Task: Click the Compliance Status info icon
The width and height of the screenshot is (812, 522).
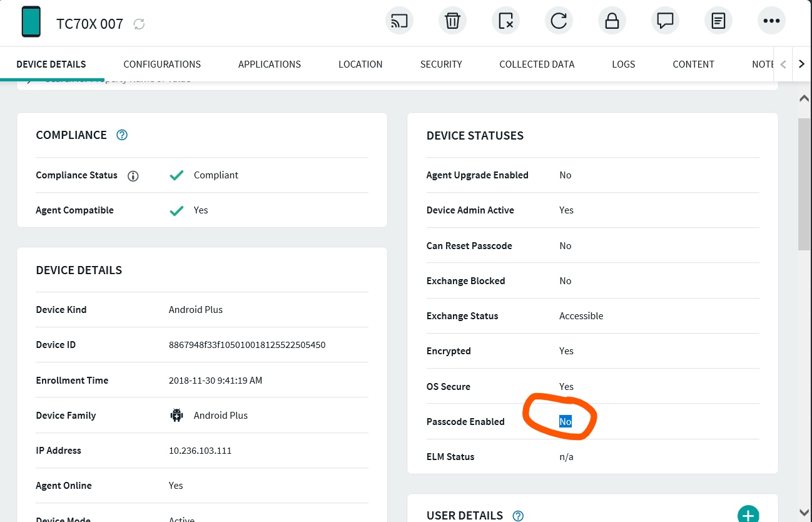Action: coord(133,176)
